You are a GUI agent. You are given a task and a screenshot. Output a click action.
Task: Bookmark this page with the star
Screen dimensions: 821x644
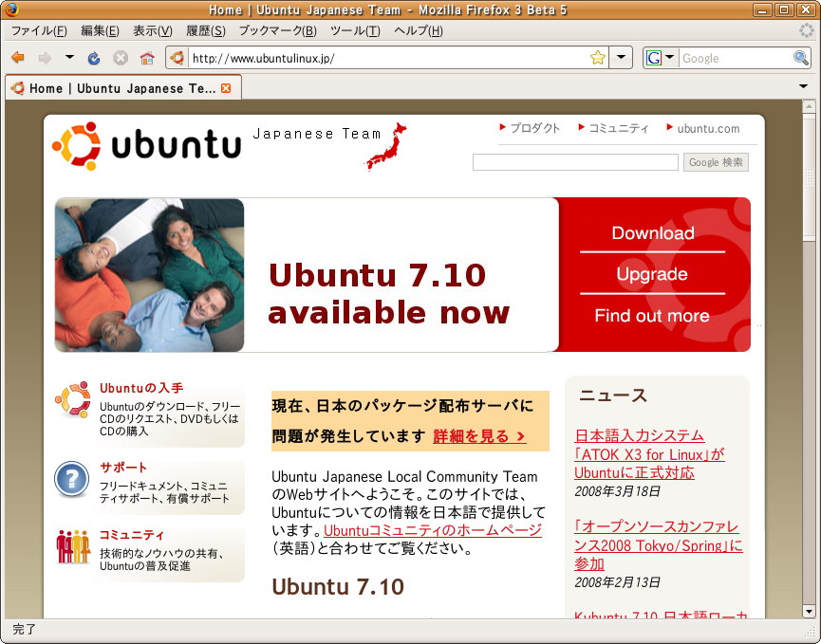tap(597, 58)
